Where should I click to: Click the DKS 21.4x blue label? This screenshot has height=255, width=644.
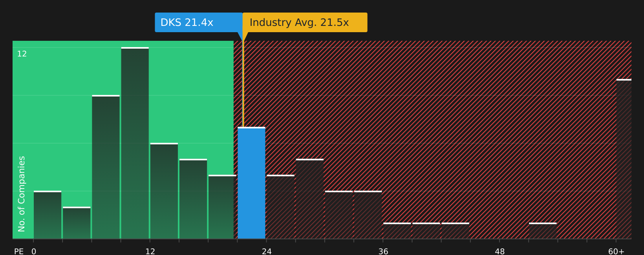click(x=199, y=22)
